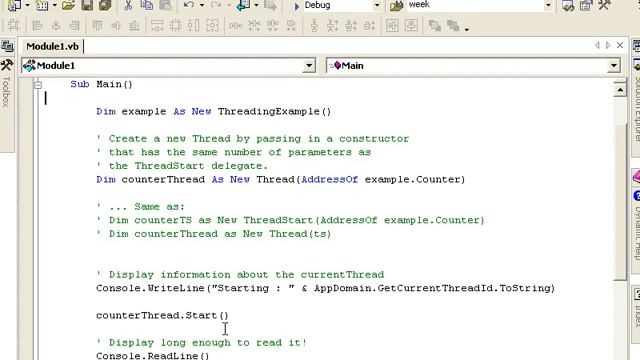Expand the 'week' find combo dropdown arrow
Screen dimensions: 640x360
(548, 6)
